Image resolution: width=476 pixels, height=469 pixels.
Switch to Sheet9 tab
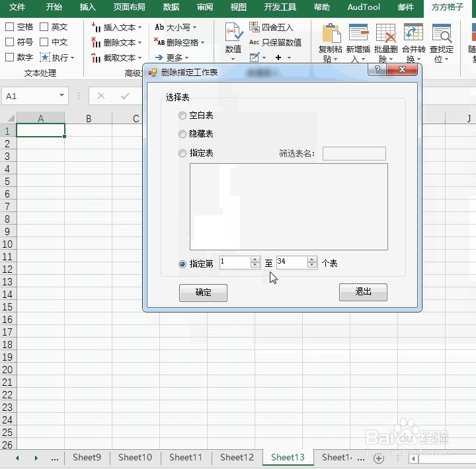[x=87, y=457]
